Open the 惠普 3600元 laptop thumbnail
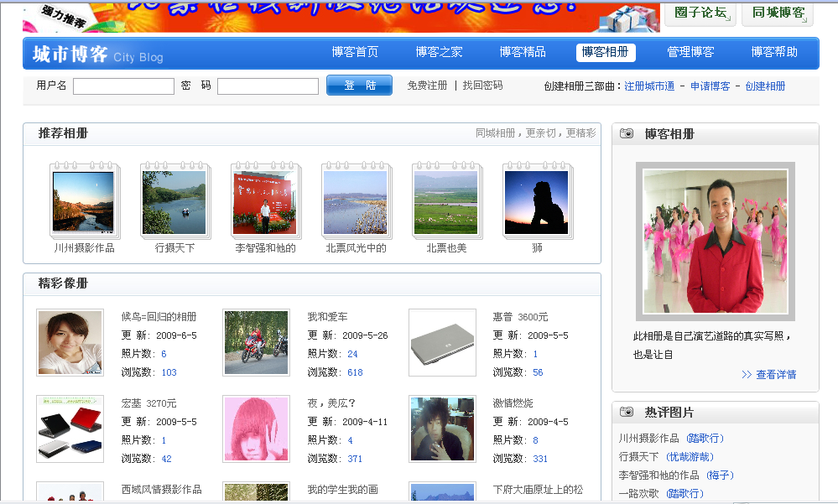This screenshot has width=838, height=504. click(x=442, y=343)
